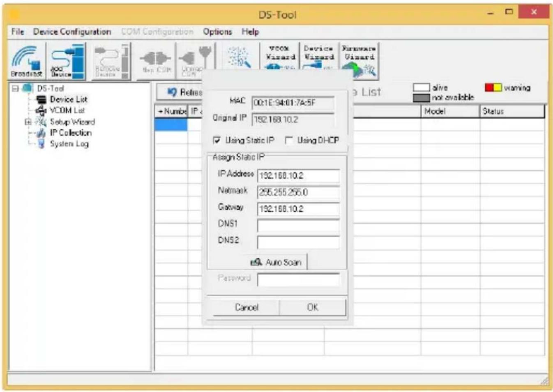The image size is (553, 392).
Task: Select VCOM List text in tree
Action: [x=67, y=111]
